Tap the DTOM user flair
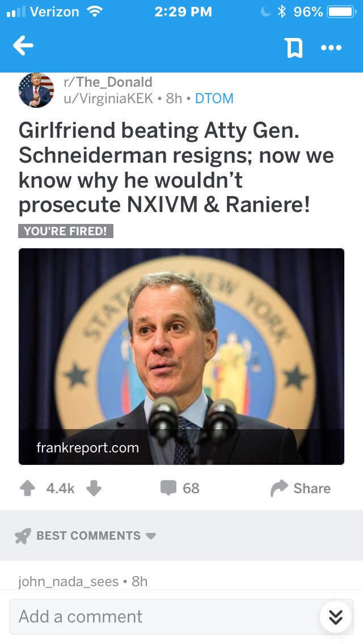The height and width of the screenshot is (644, 363). [214, 99]
